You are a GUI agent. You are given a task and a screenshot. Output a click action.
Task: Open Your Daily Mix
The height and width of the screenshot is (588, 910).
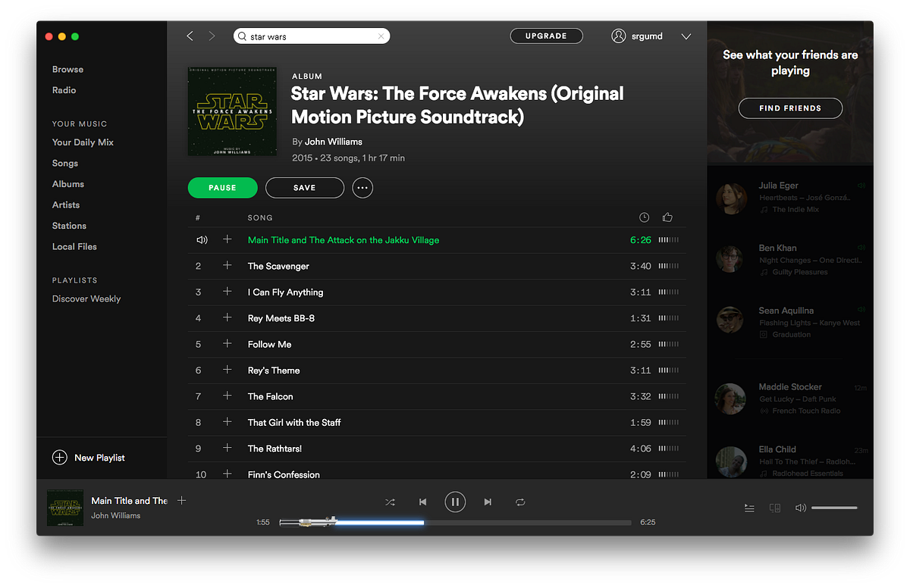[83, 142]
